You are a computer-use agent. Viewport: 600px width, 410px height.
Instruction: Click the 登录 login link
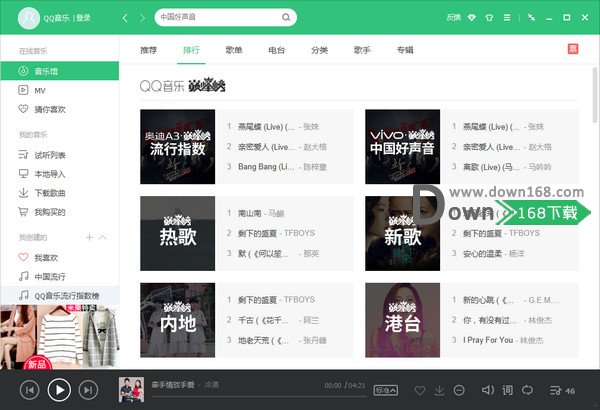pos(83,18)
